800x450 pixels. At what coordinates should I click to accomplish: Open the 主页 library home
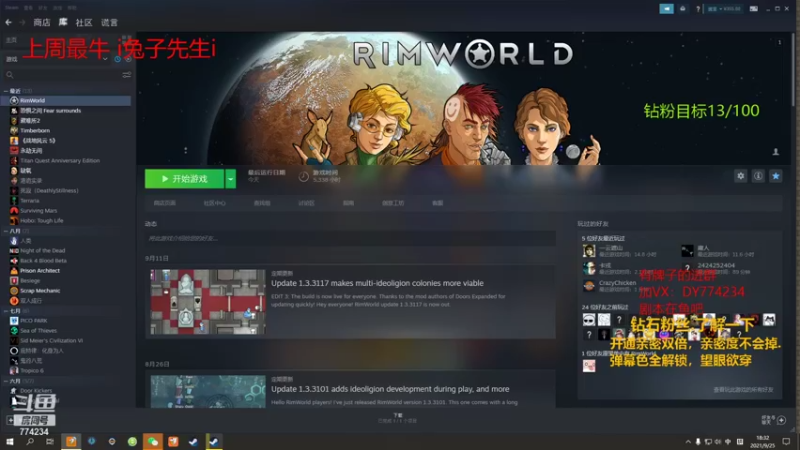(11, 40)
